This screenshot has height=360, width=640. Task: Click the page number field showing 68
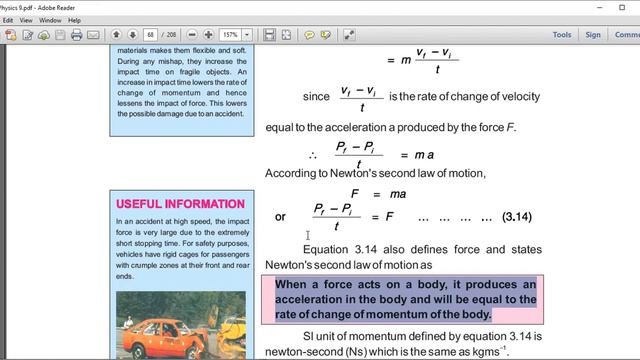(x=150, y=35)
